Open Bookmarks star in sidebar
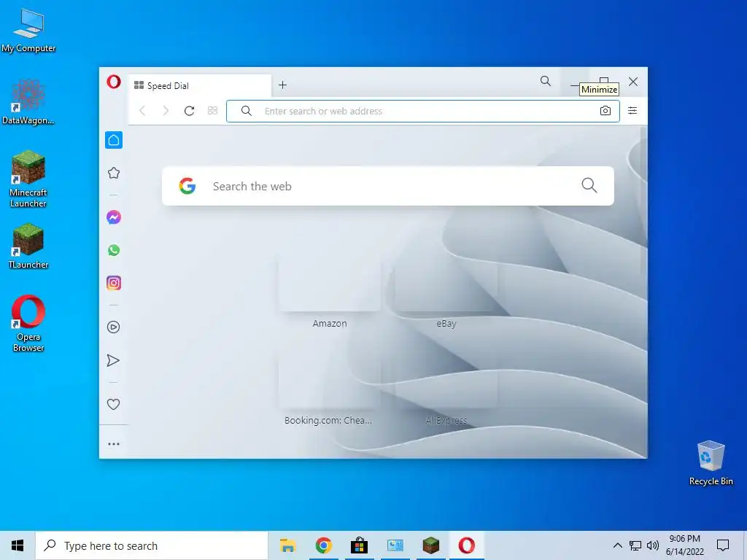 pyautogui.click(x=113, y=173)
